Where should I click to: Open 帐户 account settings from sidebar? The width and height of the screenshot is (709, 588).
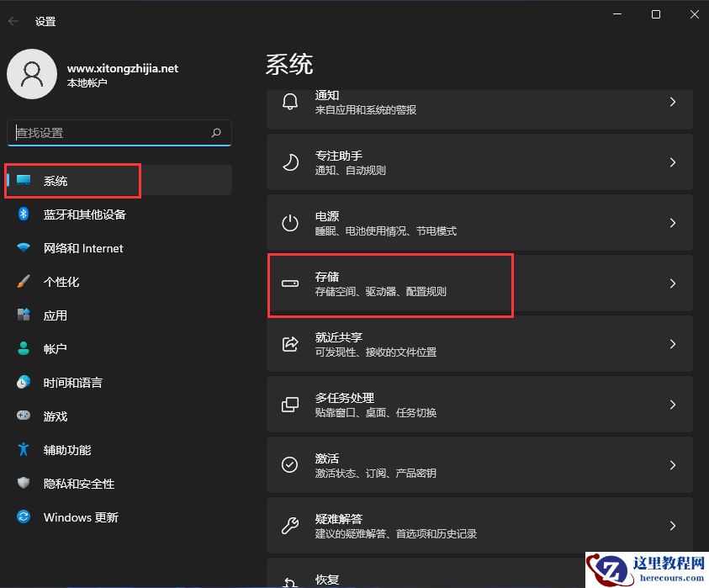click(x=24, y=348)
